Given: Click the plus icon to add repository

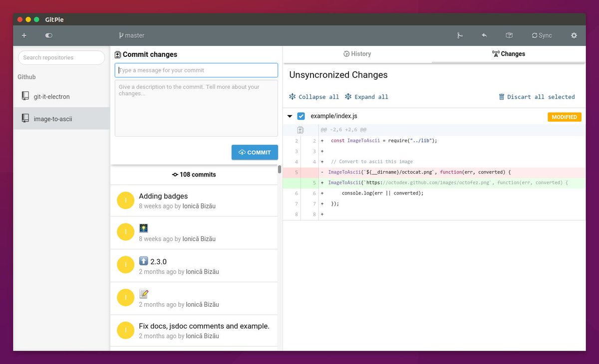Looking at the screenshot, I should click(24, 35).
